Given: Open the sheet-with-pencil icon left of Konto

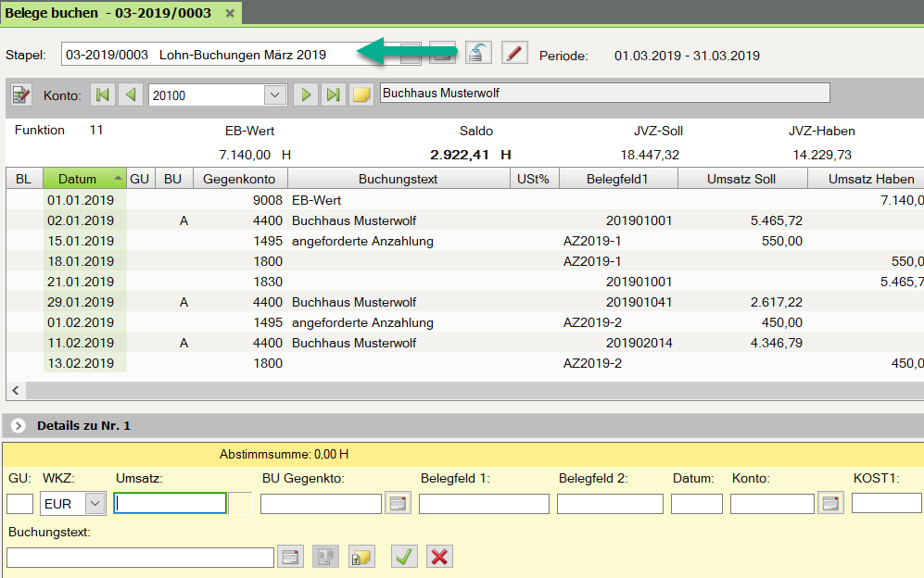Looking at the screenshot, I should tap(21, 94).
